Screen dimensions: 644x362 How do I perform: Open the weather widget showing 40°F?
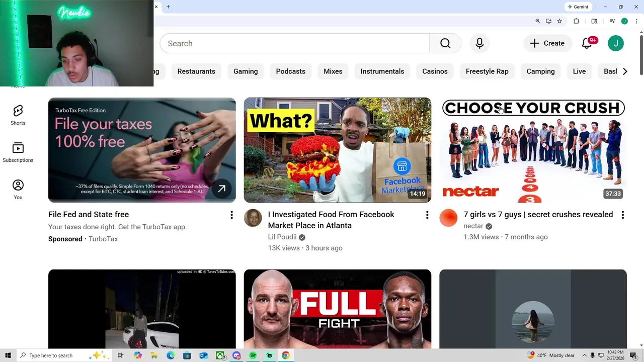(x=551, y=355)
